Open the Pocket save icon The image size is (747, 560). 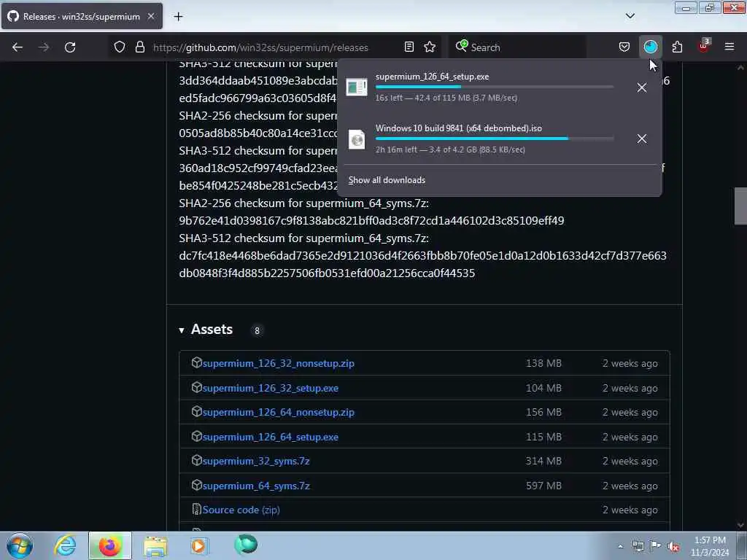624,47
